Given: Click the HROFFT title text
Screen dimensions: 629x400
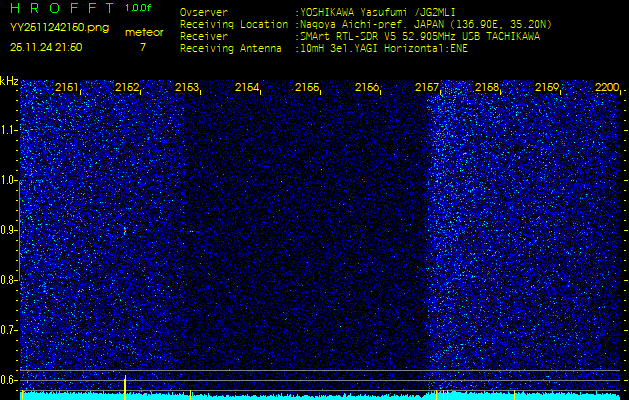Looking at the screenshot, I should coord(62,8).
